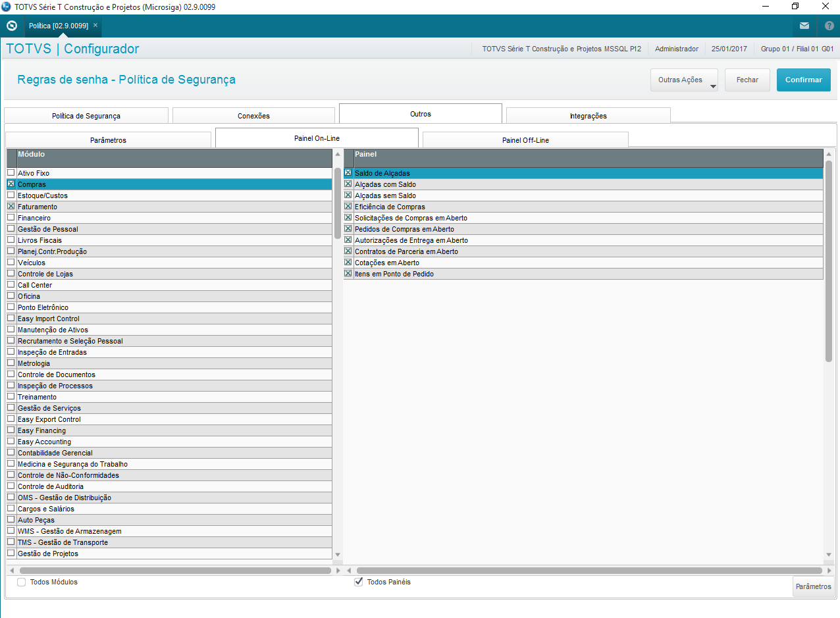
Task: Select the Controle de Lojas row
Action: (x=169, y=274)
